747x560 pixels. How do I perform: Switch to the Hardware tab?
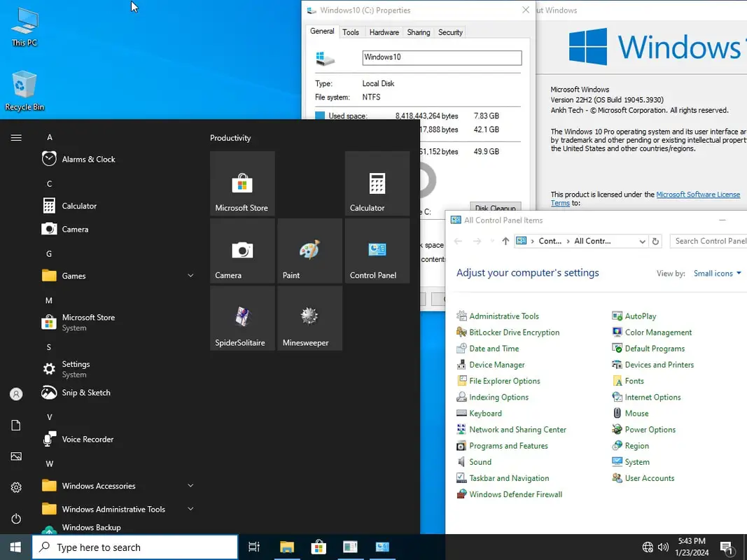click(x=384, y=32)
